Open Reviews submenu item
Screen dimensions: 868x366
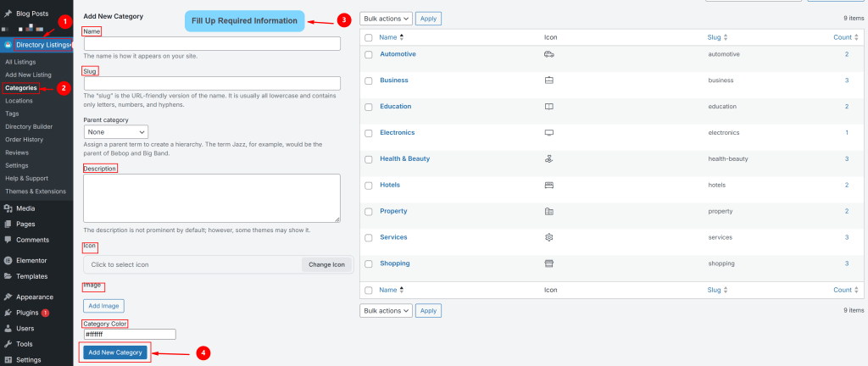tap(17, 152)
